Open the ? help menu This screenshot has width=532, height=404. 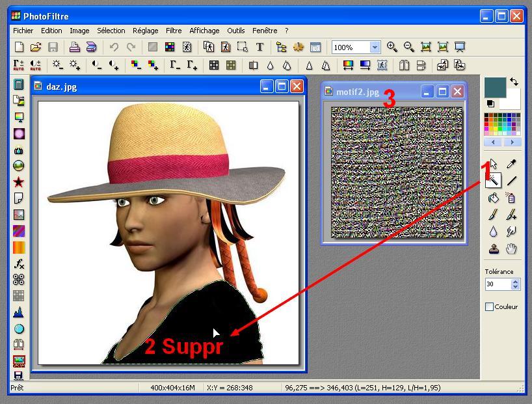tap(287, 31)
